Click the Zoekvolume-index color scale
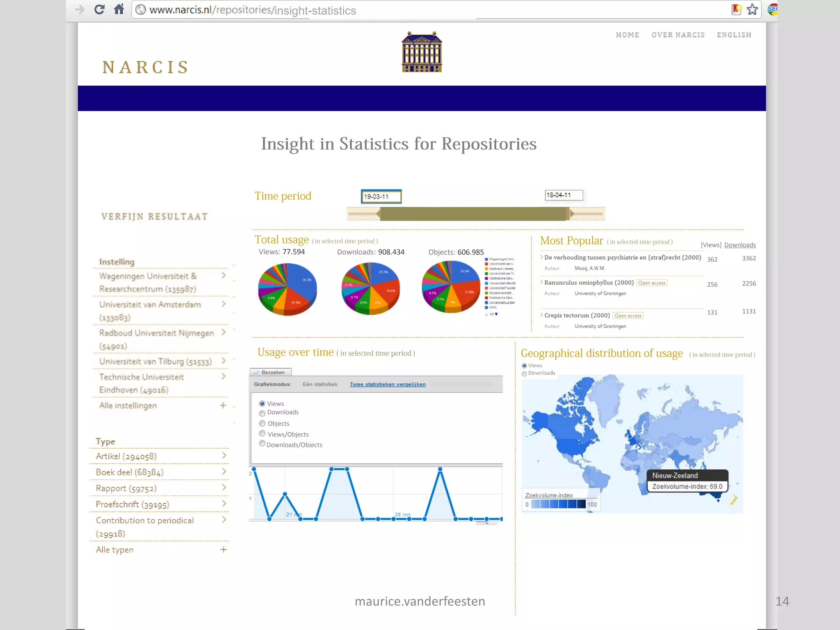 tap(558, 504)
